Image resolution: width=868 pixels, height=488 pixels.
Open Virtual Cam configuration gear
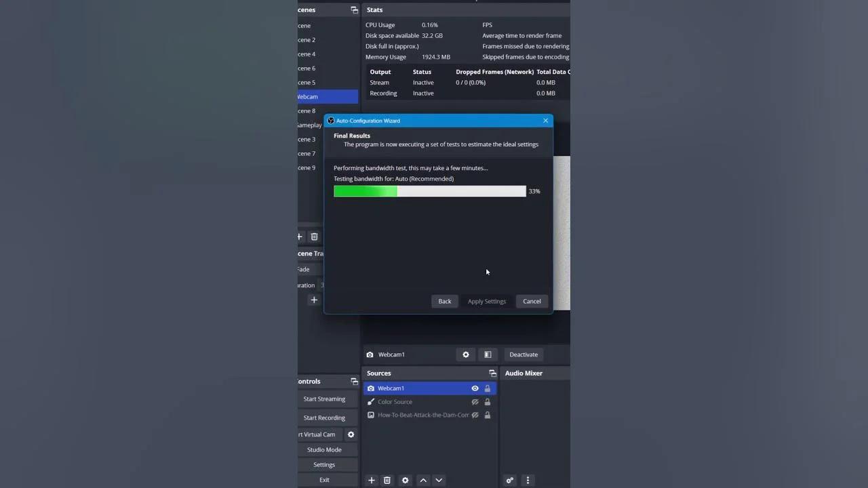(351, 434)
